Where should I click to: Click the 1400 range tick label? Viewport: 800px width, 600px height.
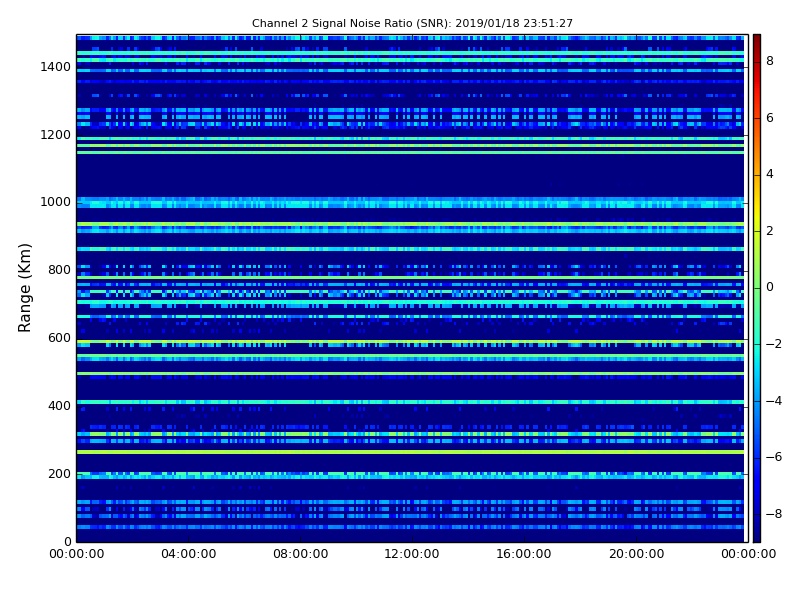pos(55,67)
